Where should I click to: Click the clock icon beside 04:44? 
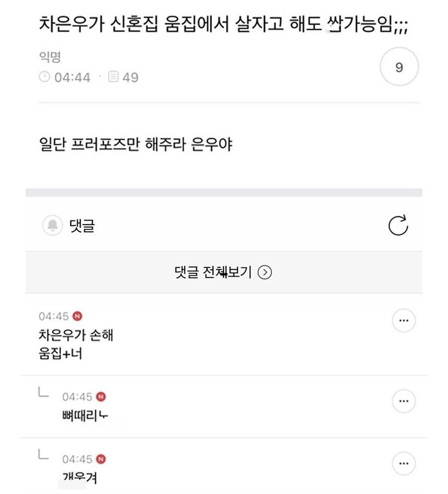pos(44,77)
